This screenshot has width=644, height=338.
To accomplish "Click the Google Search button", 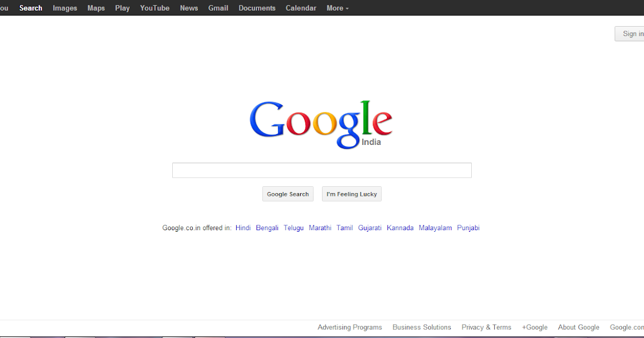I will click(288, 194).
